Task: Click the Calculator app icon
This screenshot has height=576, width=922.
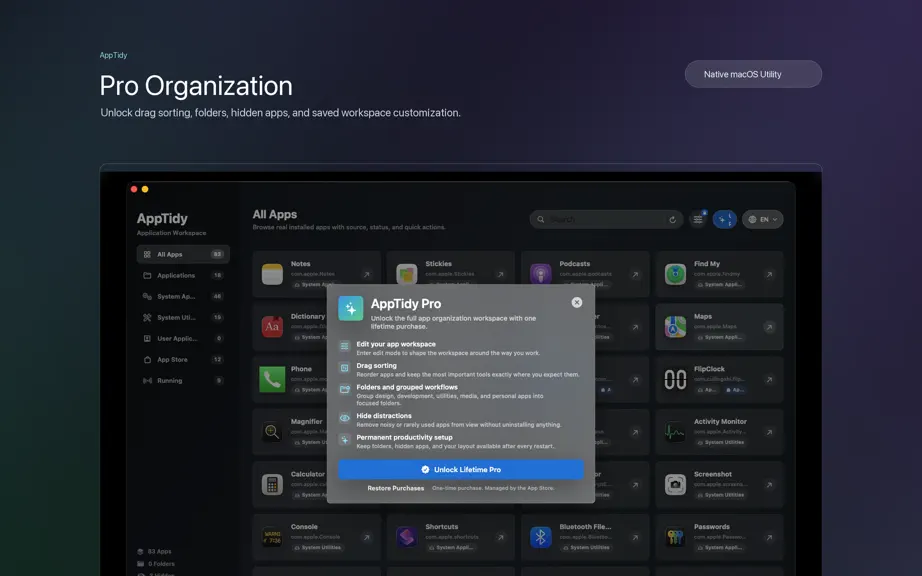Action: (x=272, y=485)
